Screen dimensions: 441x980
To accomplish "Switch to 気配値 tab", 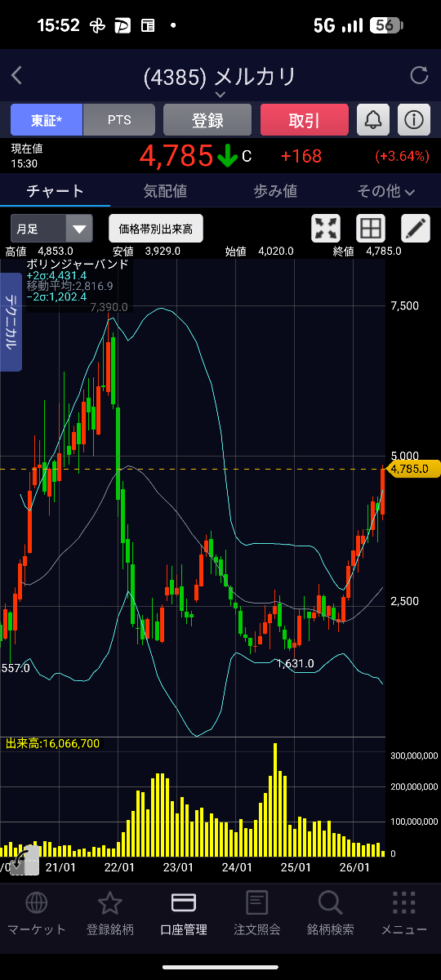I will coord(165,191).
